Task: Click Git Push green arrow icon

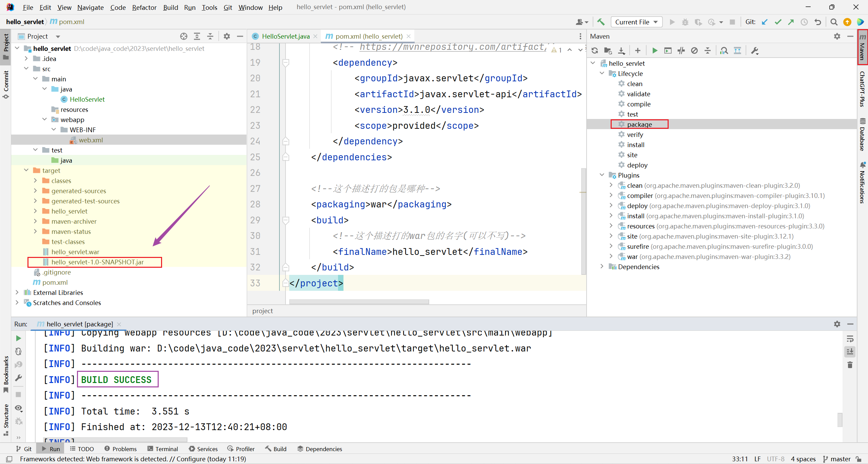Action: coord(791,22)
